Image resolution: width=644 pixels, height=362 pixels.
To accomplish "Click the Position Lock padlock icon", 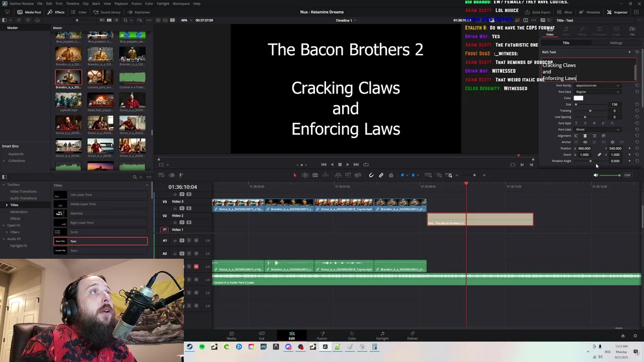I will click(391, 175).
